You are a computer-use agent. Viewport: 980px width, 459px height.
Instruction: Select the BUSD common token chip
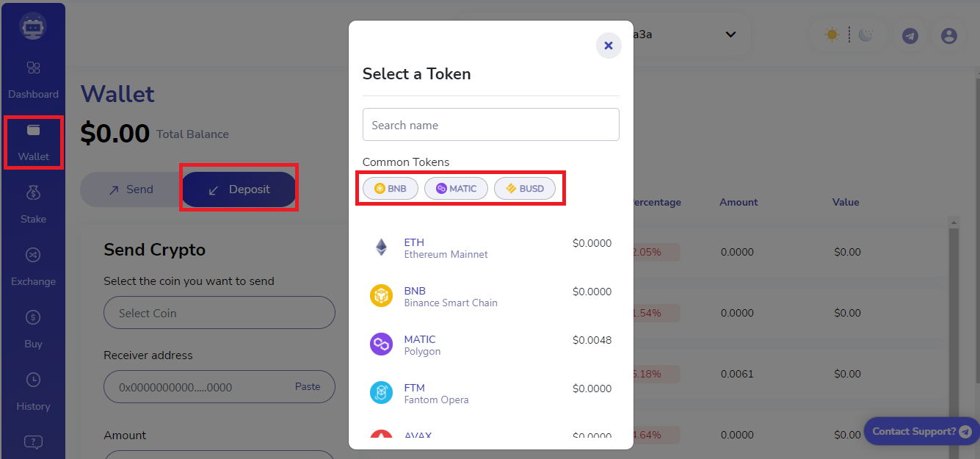pos(525,189)
